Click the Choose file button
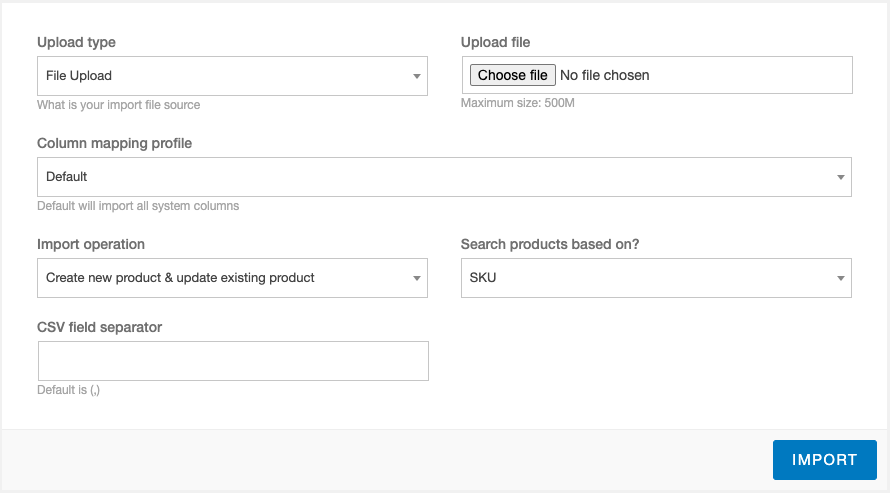 [x=512, y=75]
